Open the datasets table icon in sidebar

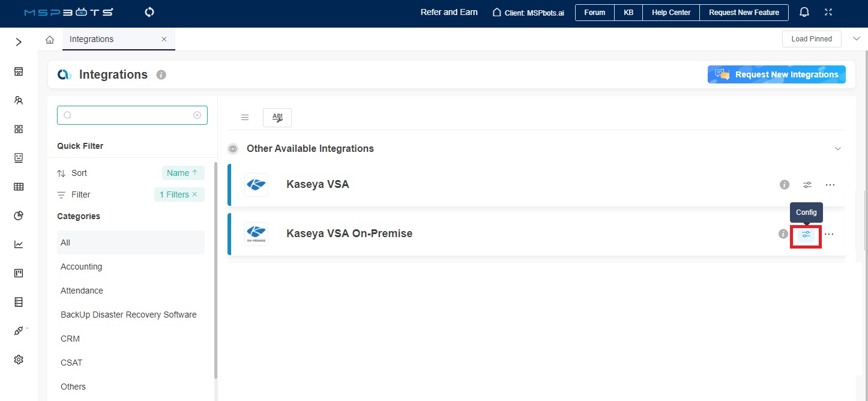pyautogui.click(x=19, y=187)
